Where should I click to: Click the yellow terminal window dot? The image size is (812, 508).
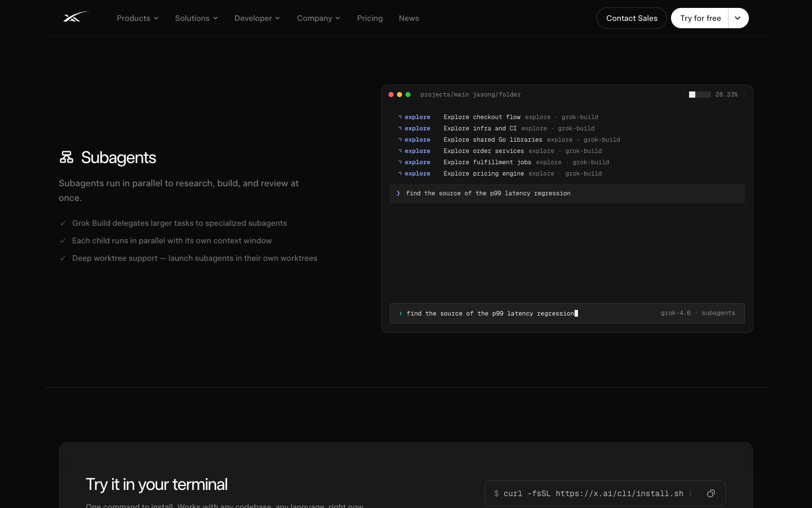[x=399, y=95]
